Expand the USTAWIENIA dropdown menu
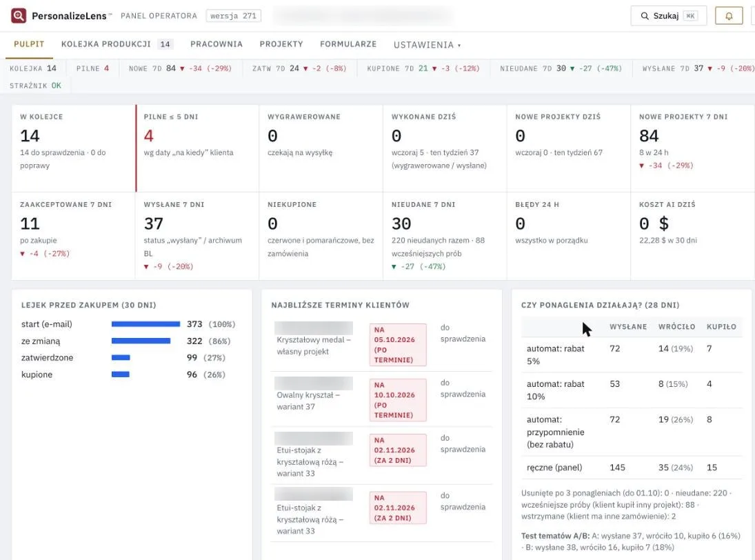 (x=427, y=45)
